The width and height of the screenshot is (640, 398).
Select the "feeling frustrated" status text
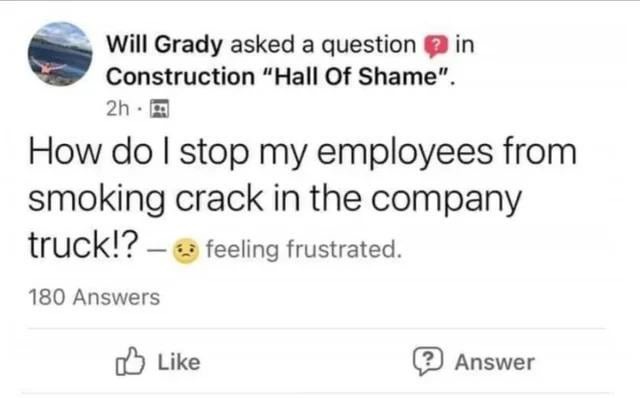click(304, 249)
